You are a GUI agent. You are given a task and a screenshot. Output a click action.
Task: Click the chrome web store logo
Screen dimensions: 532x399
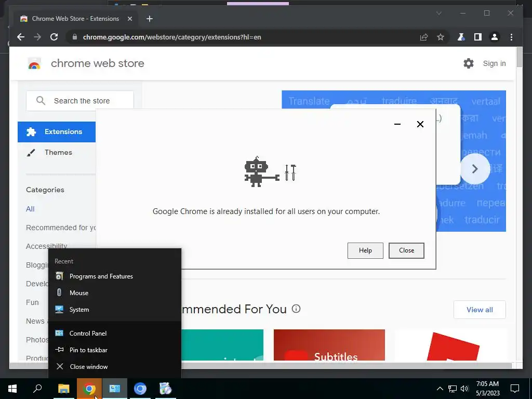coord(86,63)
